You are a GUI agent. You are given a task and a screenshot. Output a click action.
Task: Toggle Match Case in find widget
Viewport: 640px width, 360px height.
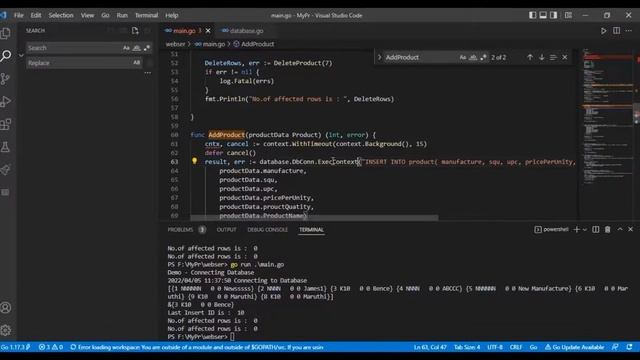pyautogui.click(x=462, y=57)
